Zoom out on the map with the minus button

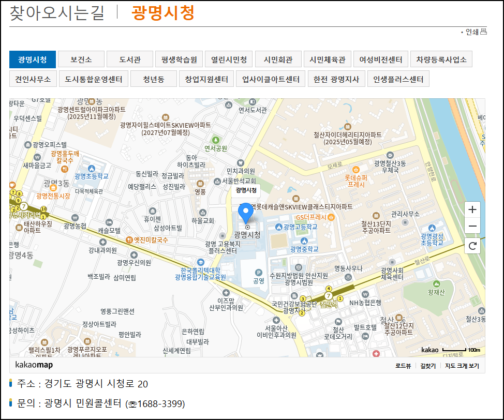pos(472,226)
